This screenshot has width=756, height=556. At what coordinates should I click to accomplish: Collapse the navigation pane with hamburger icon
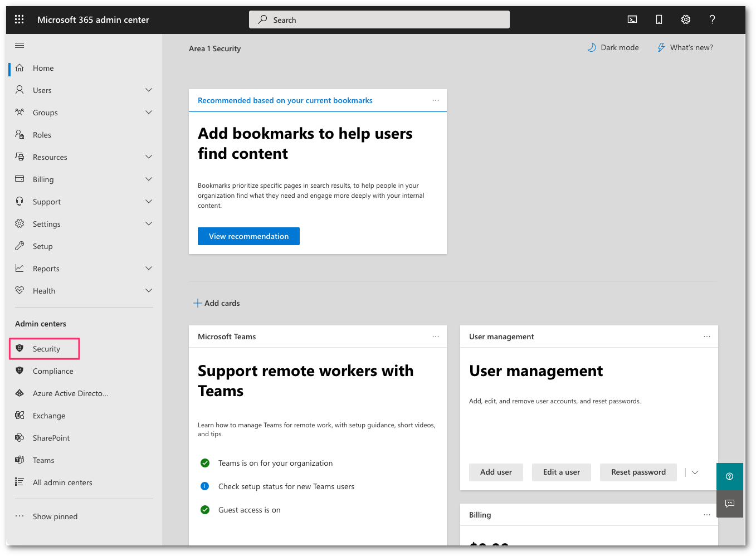(x=19, y=45)
